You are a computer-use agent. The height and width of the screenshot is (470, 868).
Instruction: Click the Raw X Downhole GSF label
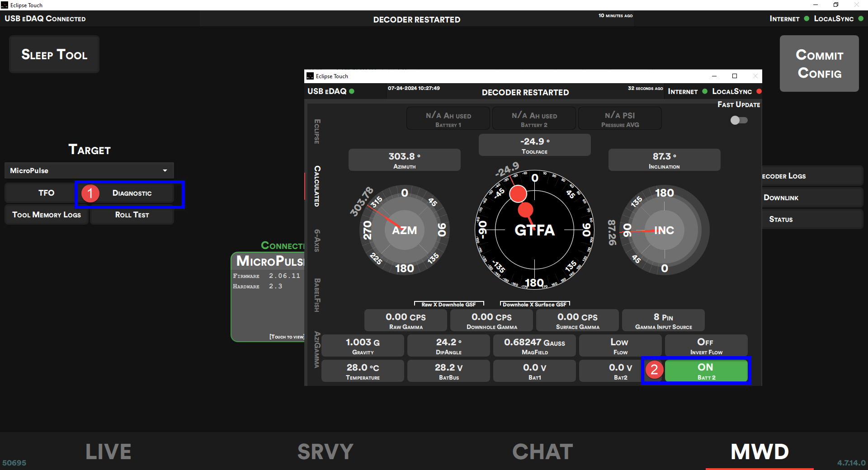448,305
